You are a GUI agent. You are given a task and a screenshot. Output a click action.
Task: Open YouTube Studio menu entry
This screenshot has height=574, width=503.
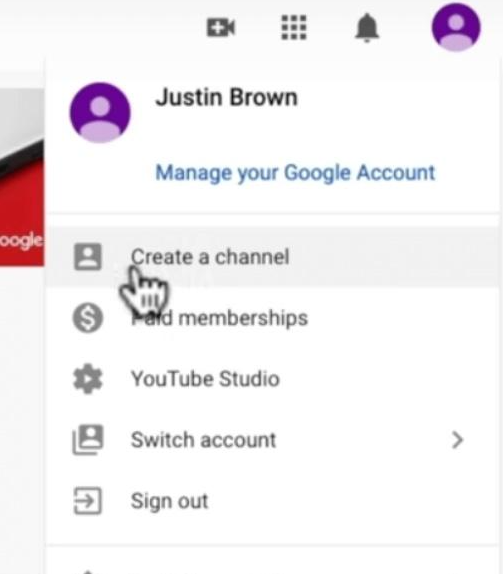(x=272, y=379)
